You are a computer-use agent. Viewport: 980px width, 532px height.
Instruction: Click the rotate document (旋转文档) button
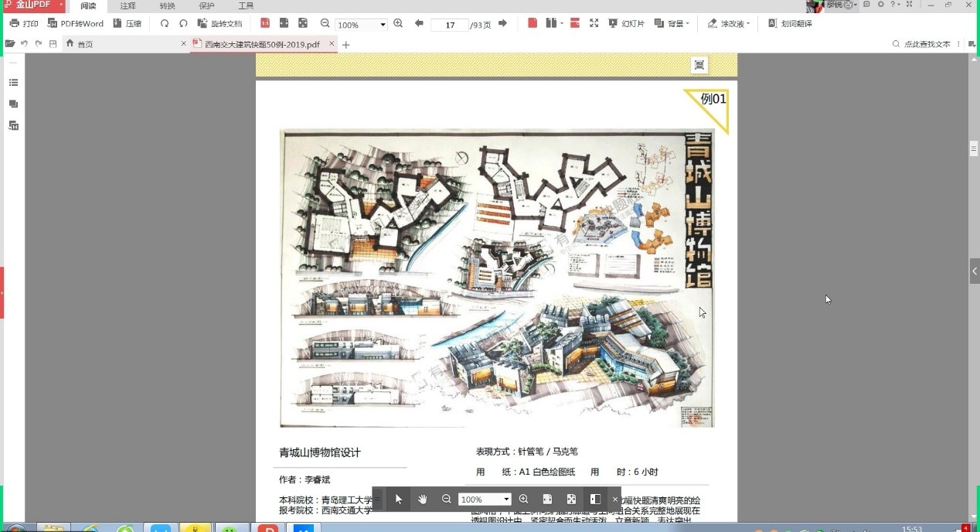pos(219,24)
